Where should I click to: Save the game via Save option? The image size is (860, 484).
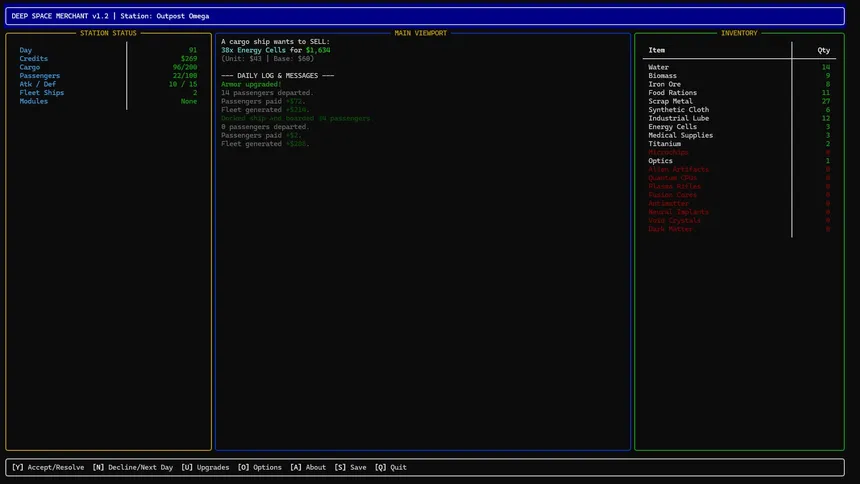click(352, 467)
